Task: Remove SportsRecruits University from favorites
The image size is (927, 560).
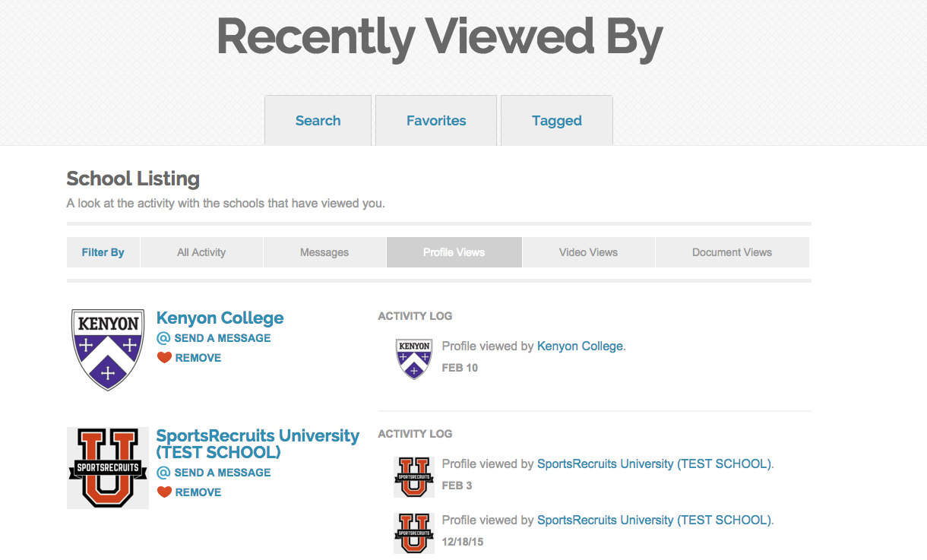Action: click(198, 492)
